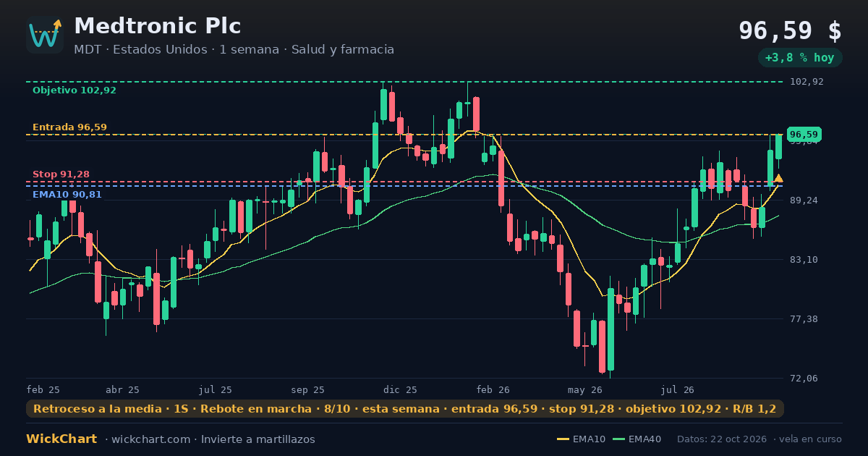Click the Objetivo 102,92 label
Image resolution: width=868 pixels, height=456 pixels.
75,90
